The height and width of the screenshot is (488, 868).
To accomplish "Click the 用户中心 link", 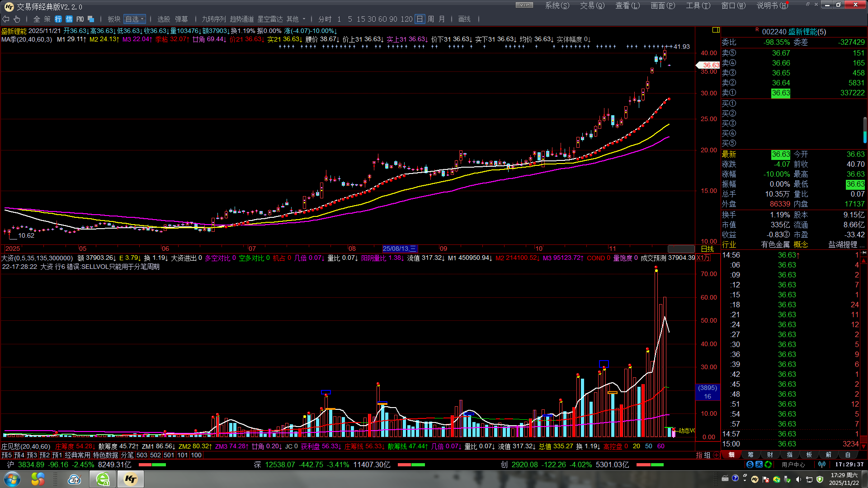I will click(793, 465).
